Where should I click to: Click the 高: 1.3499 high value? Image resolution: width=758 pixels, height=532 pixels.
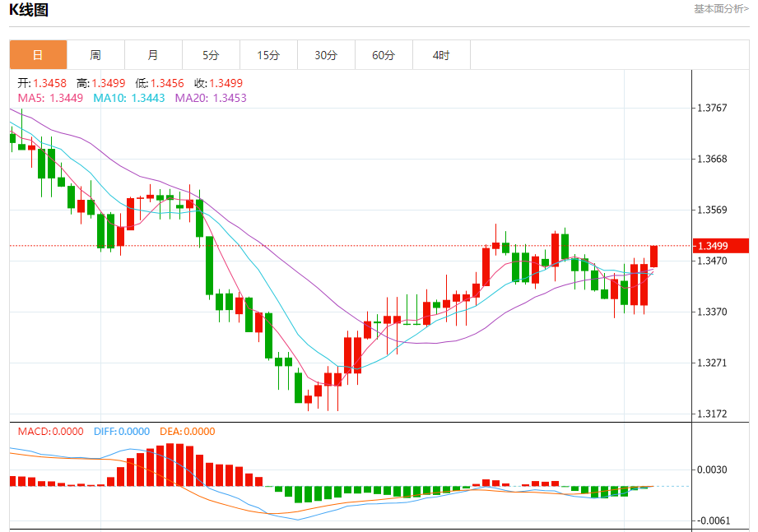pos(100,83)
